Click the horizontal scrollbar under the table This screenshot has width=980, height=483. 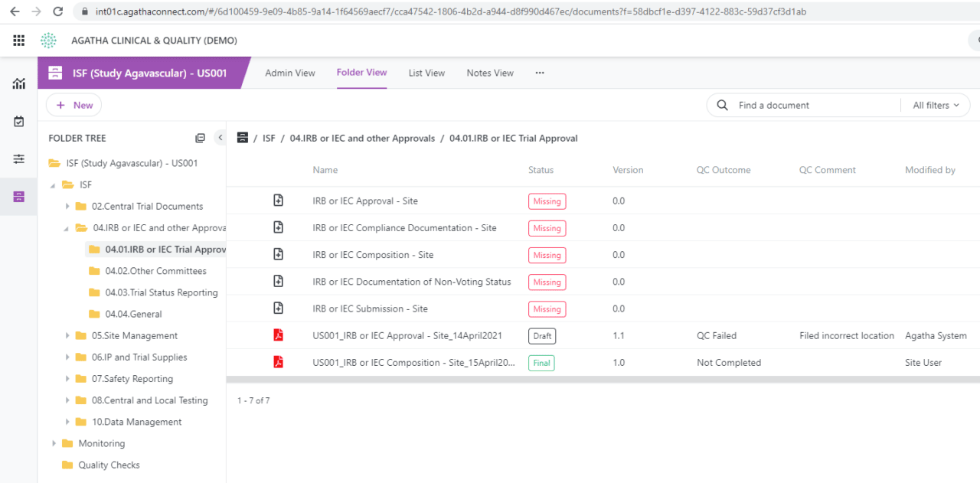[x=603, y=379]
